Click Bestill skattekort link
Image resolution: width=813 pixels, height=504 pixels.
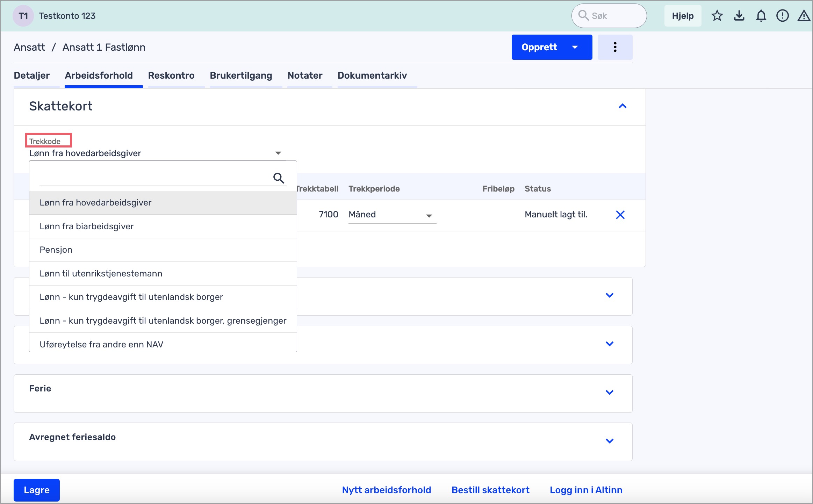(x=490, y=490)
